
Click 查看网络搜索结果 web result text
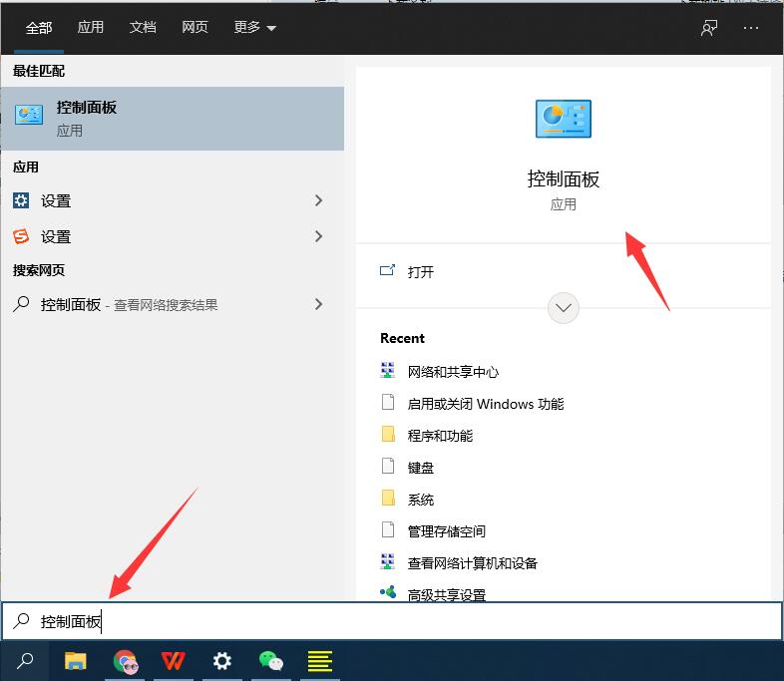click(166, 305)
